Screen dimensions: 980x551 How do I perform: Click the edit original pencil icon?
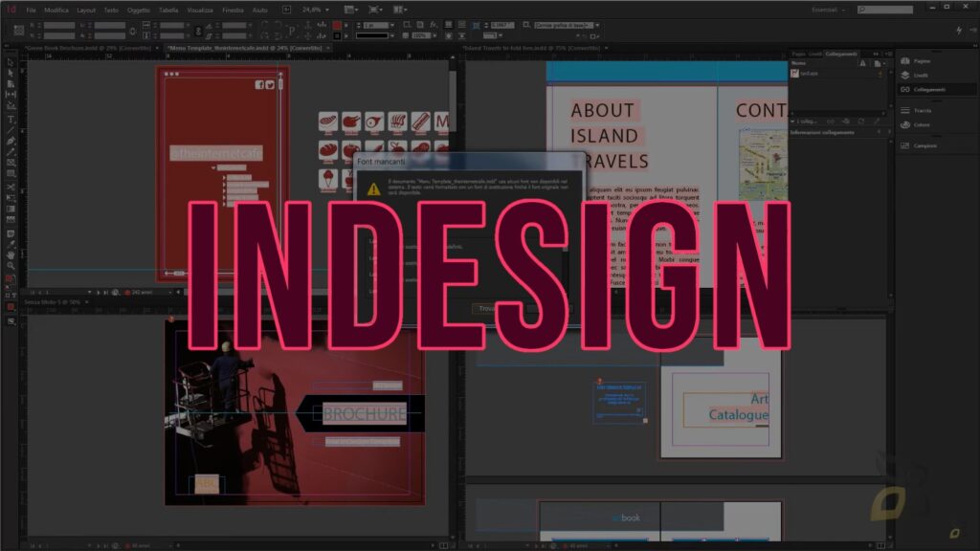[x=876, y=121]
